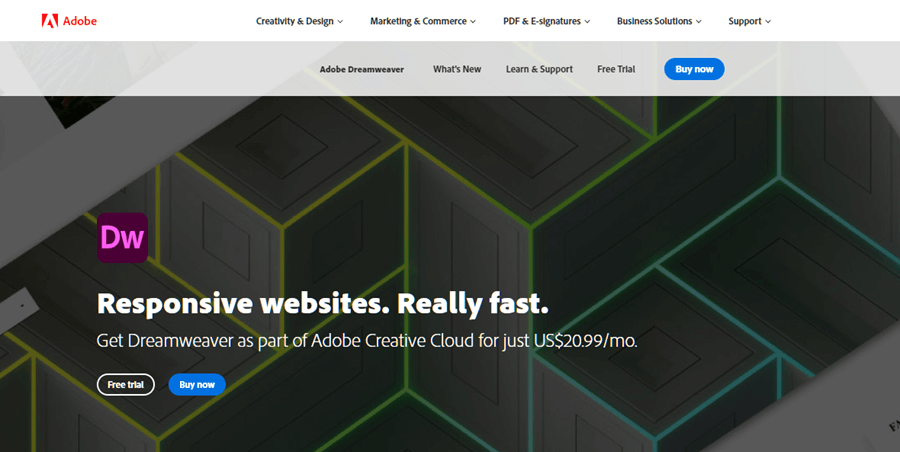The width and height of the screenshot is (900, 452).
Task: Click the chevron arrow beside Support
Action: click(768, 22)
